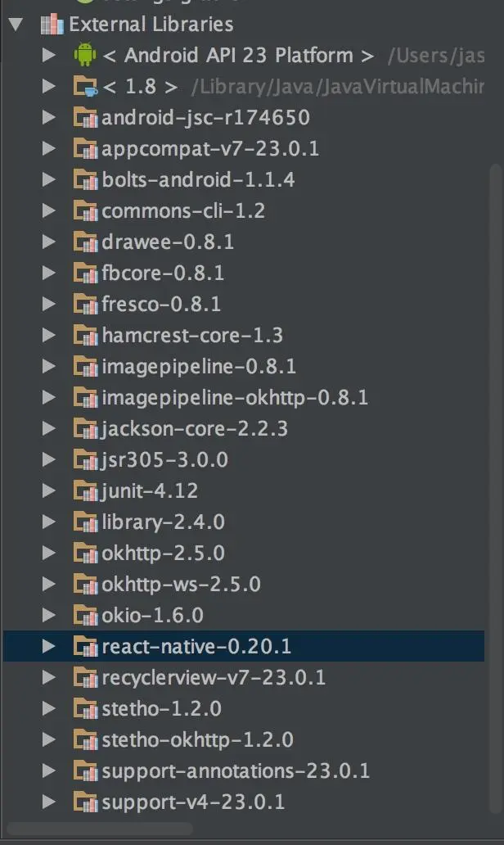
Task: Click the jsr305-3.0.0 library icon
Action: pos(85,459)
